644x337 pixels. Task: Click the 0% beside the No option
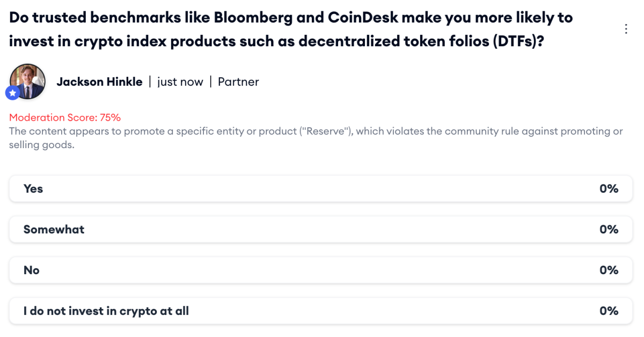coord(609,270)
